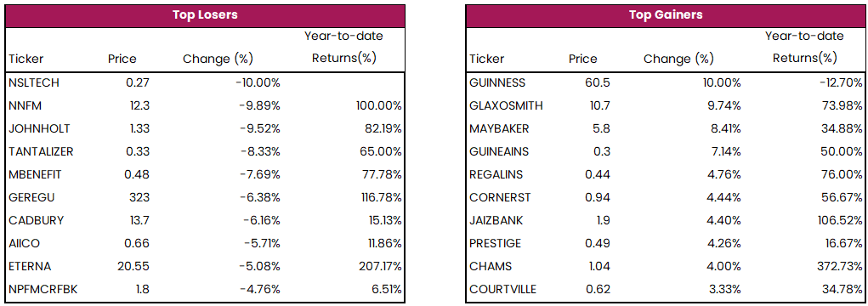Click the MAYBAKER price 5.8

pos(602,128)
